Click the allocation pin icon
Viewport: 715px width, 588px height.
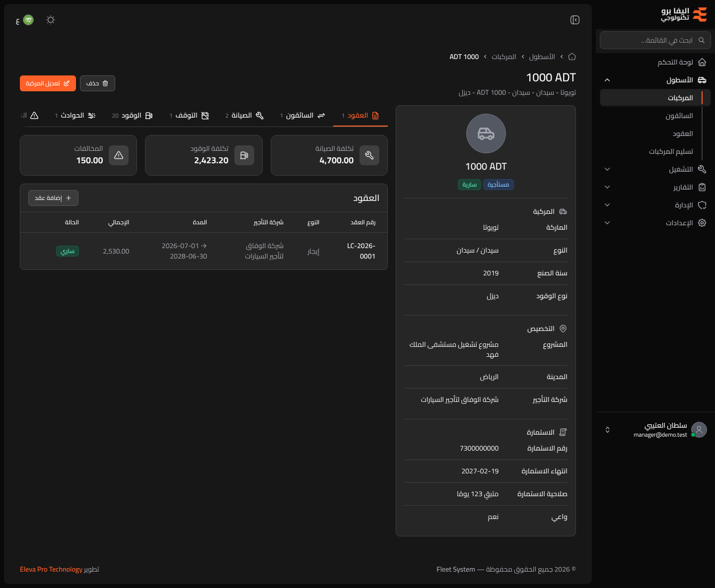(x=563, y=328)
